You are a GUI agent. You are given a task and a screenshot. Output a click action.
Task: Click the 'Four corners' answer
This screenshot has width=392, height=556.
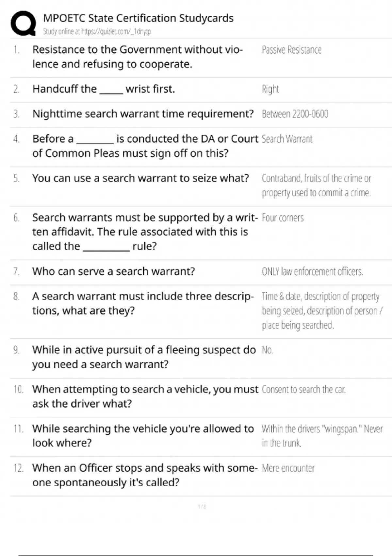283,218
